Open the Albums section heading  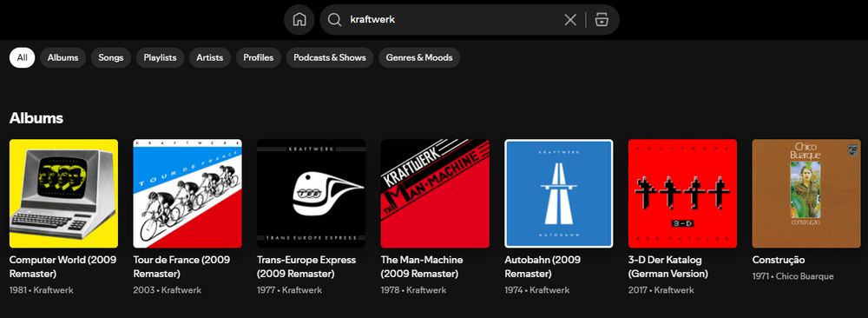(x=36, y=118)
